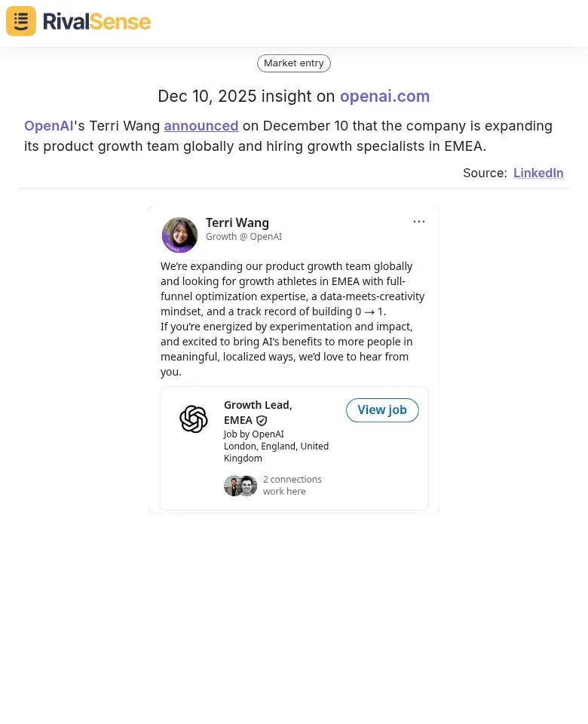Image resolution: width=588 pixels, height=724 pixels.
Task: Click the OpenAI logo on the job card
Action: [x=194, y=419]
